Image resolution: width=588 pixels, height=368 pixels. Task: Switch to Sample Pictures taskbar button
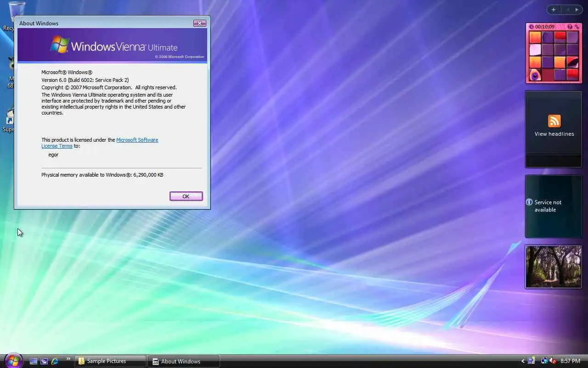[x=110, y=361]
